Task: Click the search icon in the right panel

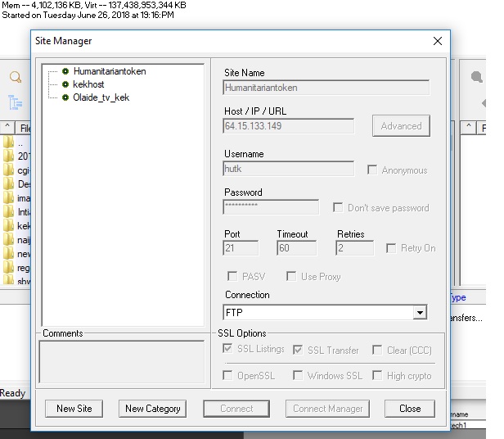Action: tap(476, 77)
